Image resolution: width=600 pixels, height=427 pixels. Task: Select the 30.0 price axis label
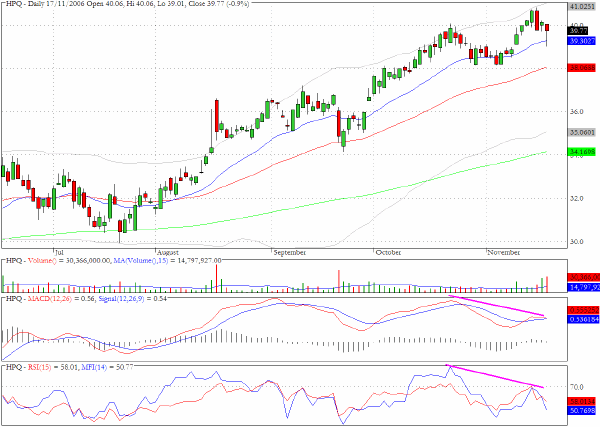(x=576, y=242)
